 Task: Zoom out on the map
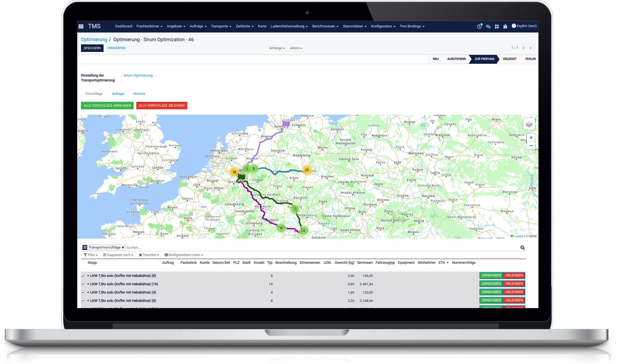tap(531, 146)
